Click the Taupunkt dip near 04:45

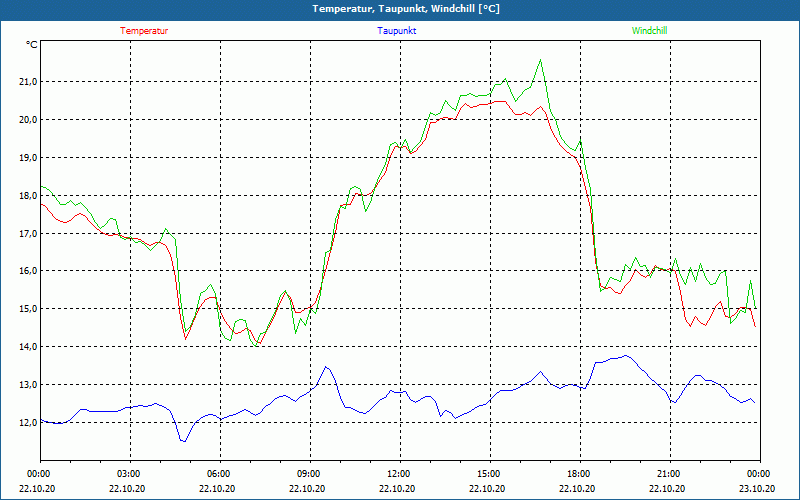(x=184, y=441)
